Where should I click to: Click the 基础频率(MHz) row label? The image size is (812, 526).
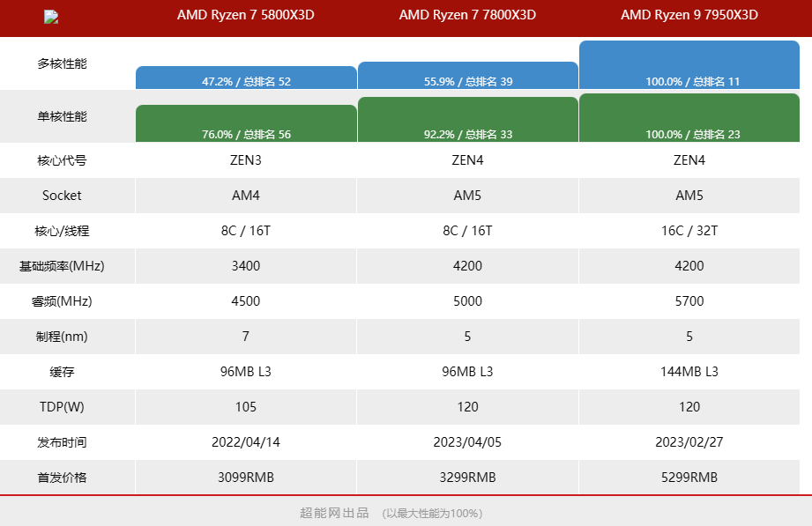point(62,266)
